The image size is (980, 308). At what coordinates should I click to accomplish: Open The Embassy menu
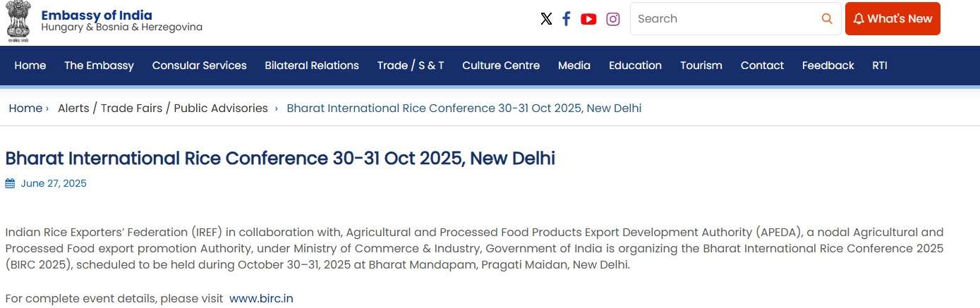tap(99, 66)
